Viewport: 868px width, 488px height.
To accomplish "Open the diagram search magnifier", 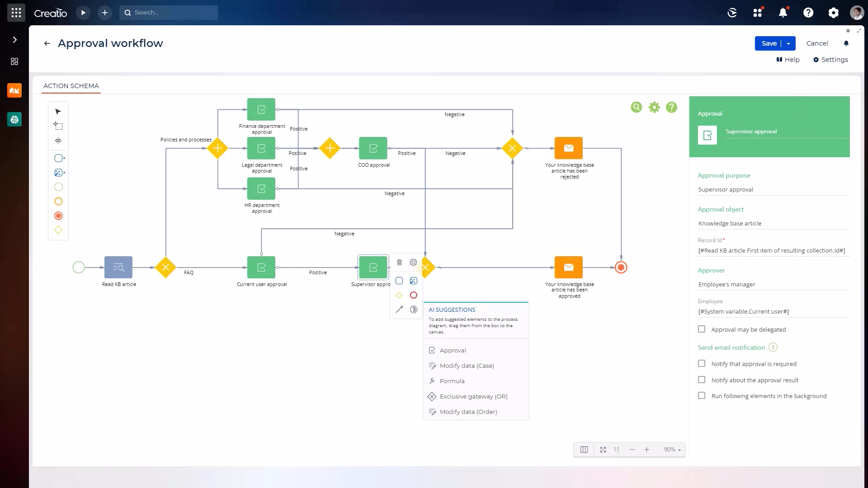I will click(637, 107).
